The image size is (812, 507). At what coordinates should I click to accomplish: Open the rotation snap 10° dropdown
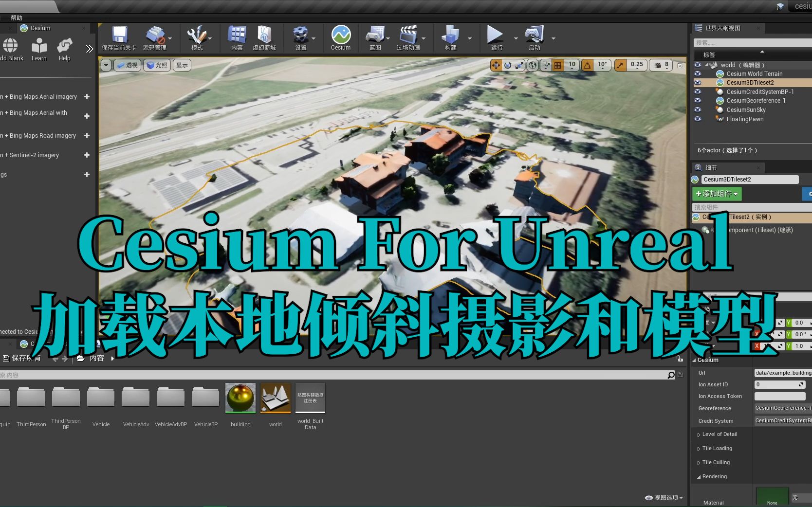click(x=602, y=65)
